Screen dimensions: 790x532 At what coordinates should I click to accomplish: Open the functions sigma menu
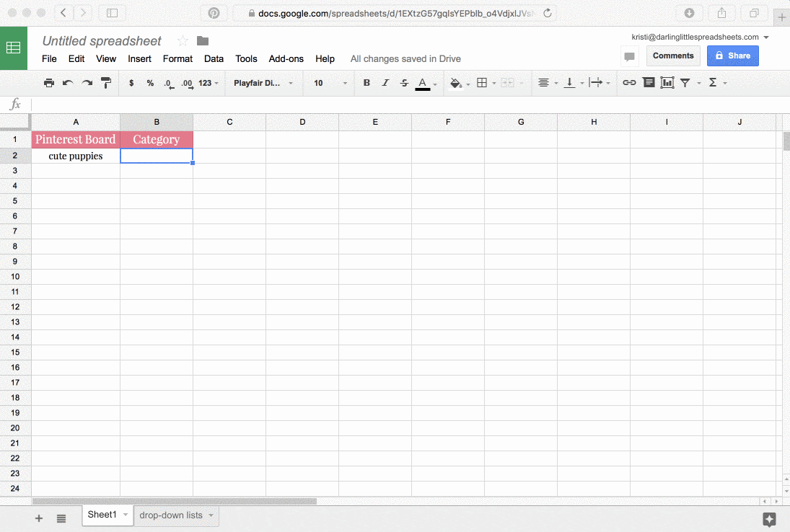(713, 83)
